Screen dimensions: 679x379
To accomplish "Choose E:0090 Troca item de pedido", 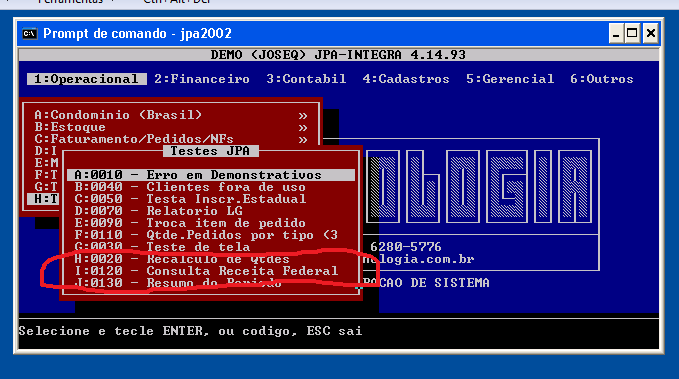I will (x=190, y=223).
